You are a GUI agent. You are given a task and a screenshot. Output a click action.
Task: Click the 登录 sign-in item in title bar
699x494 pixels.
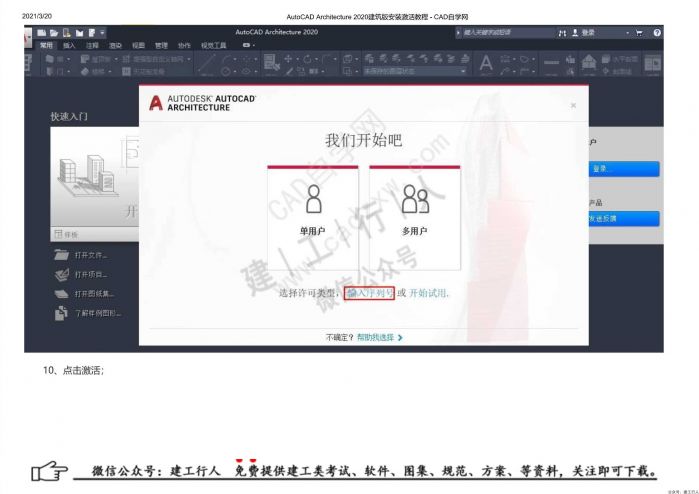pyautogui.click(x=583, y=33)
